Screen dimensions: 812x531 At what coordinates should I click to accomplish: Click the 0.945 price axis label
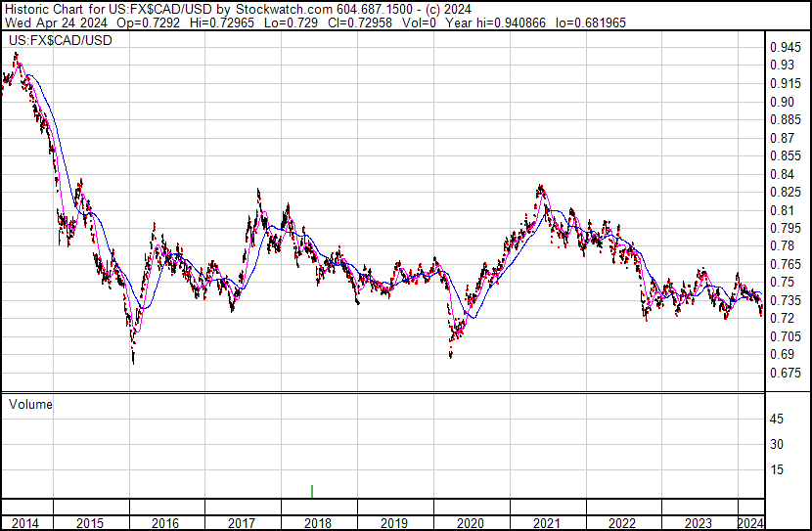(784, 47)
